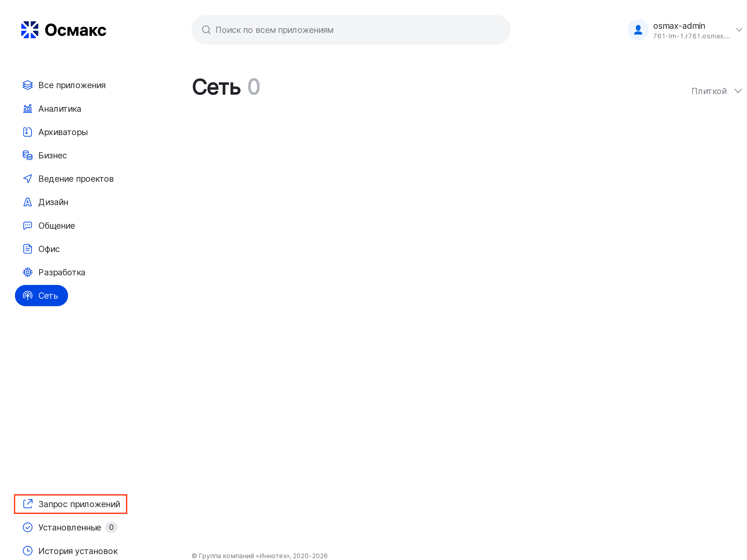
Task: Open the Дизайн category
Action: coord(46,202)
